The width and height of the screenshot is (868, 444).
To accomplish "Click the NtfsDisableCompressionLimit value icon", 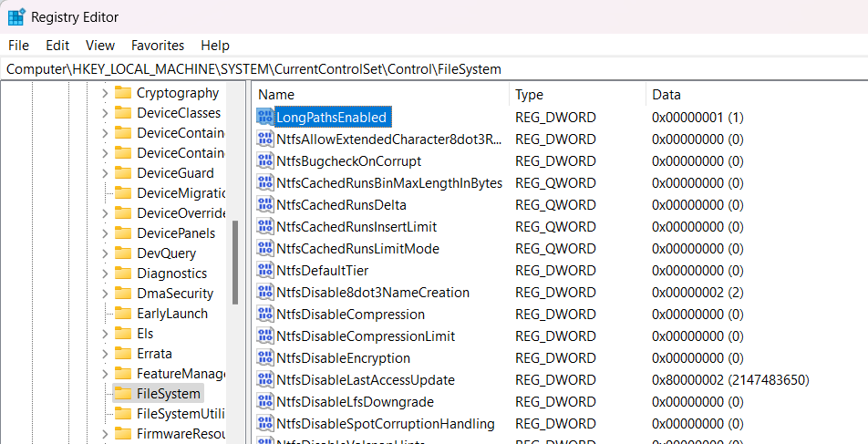I will click(265, 336).
